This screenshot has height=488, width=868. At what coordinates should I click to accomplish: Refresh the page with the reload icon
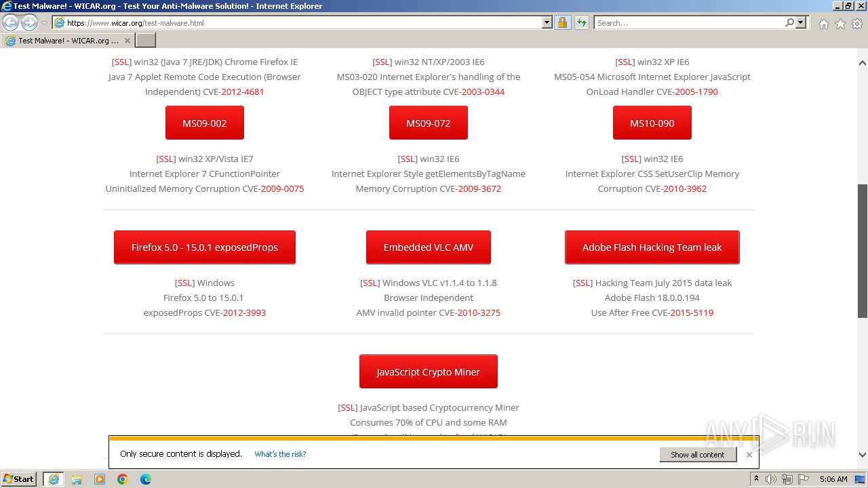582,22
